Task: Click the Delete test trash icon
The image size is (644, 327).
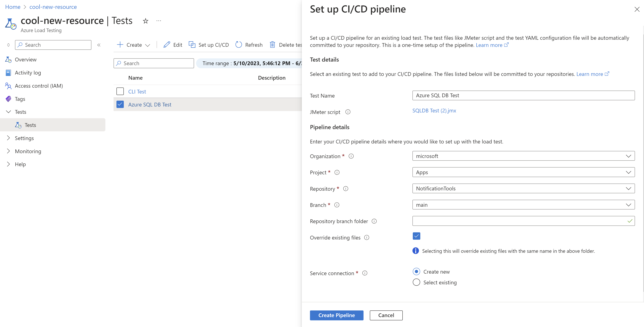Action: [x=272, y=45]
